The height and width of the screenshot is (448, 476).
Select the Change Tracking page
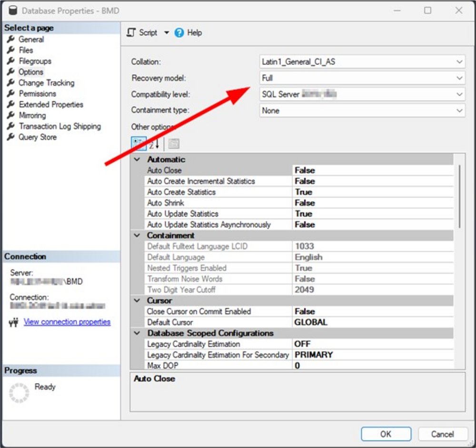click(x=46, y=83)
